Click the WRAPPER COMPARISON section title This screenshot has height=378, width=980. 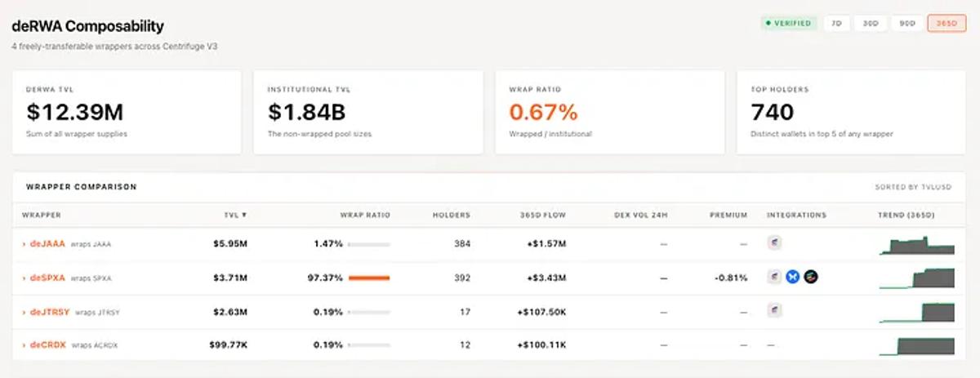coord(81,187)
